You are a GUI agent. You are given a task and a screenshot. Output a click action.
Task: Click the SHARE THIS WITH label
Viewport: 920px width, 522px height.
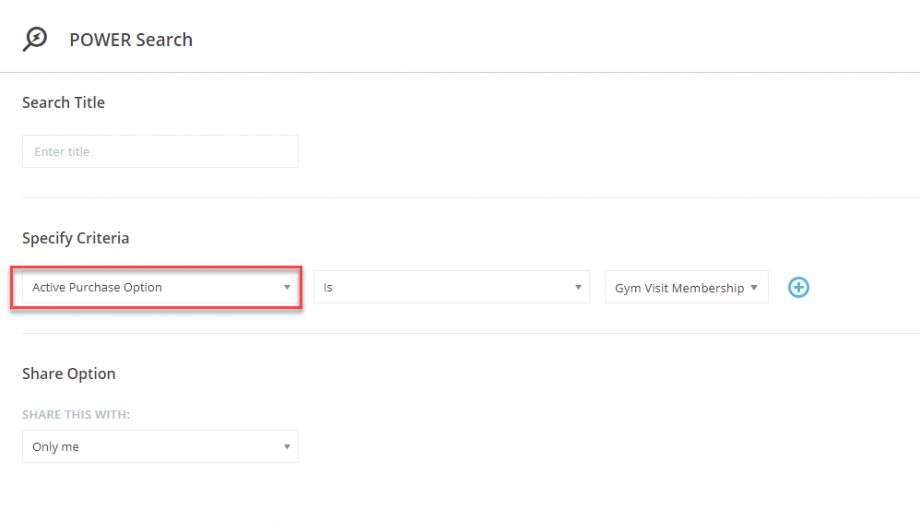coord(76,415)
